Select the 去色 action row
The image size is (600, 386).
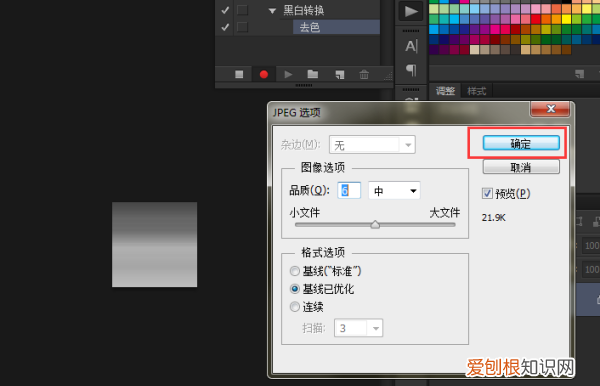[x=336, y=27]
